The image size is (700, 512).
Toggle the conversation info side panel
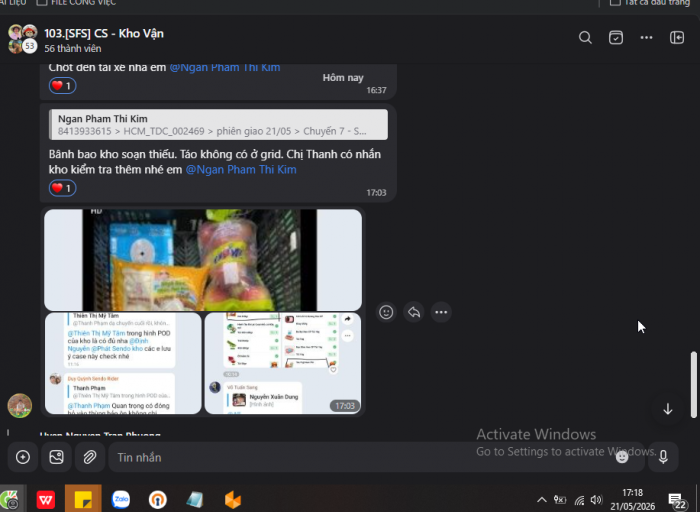677,37
